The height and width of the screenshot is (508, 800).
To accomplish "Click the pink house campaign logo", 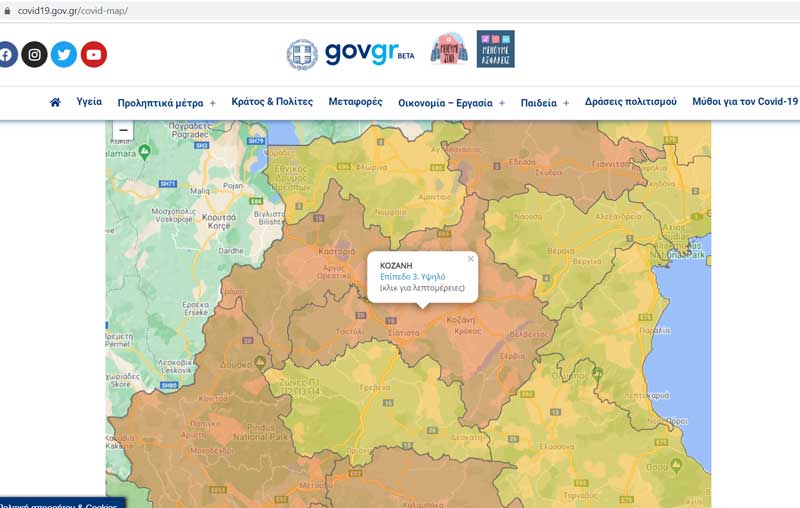I will 449,49.
